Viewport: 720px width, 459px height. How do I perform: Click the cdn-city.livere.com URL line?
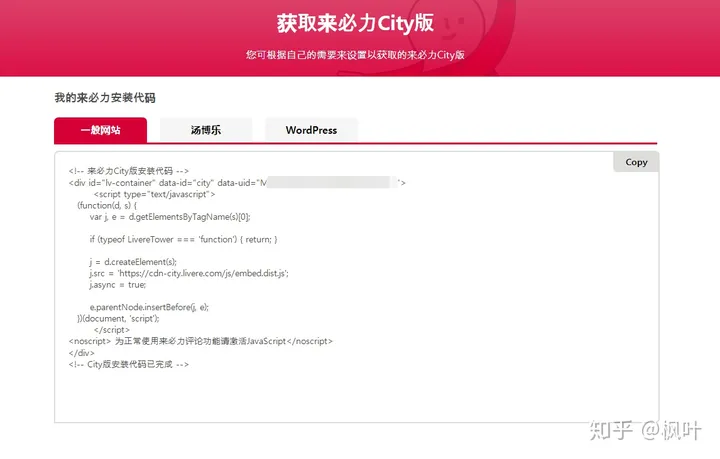pyautogui.click(x=189, y=273)
